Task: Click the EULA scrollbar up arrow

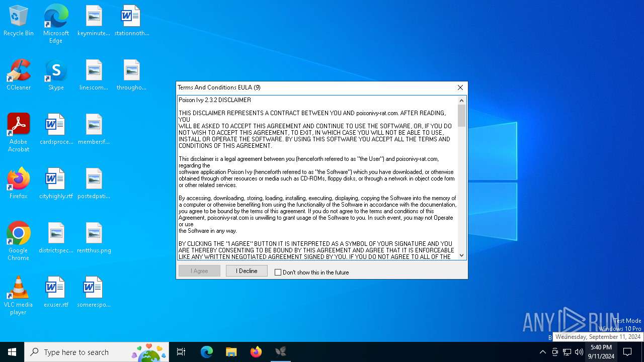Action: [462, 101]
